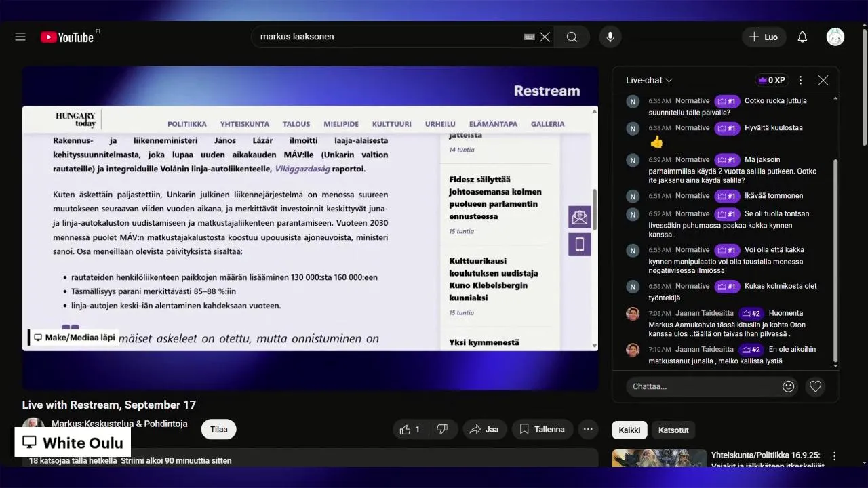Screen dimensions: 868x488
Task: Click the Kulttuuri menu item
Action: pos(392,124)
